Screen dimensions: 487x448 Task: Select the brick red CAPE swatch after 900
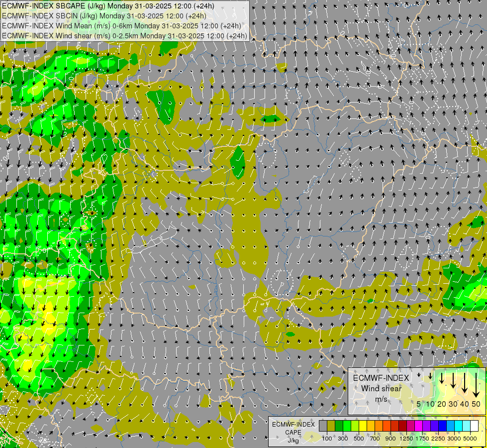click(x=395, y=426)
